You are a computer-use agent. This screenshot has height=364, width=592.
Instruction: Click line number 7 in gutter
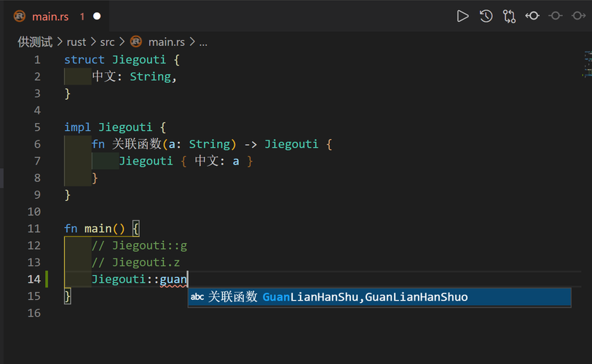37,161
